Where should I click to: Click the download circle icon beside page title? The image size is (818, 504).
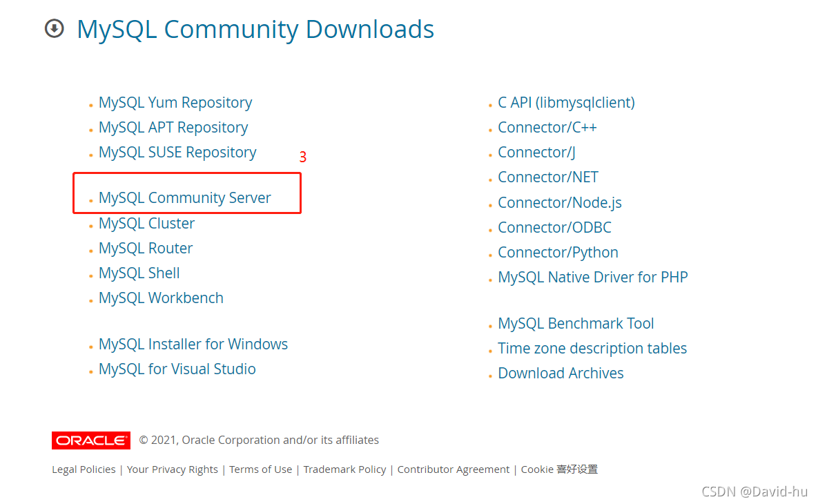(55, 29)
